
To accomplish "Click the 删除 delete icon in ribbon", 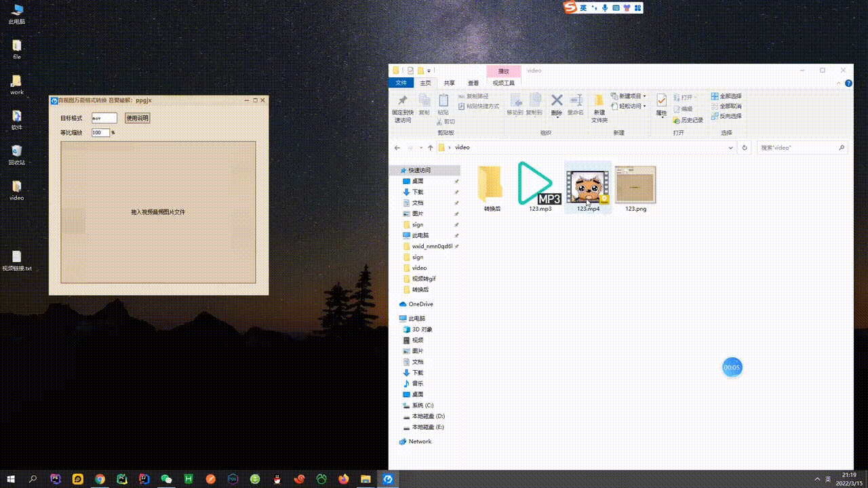I will pyautogui.click(x=557, y=102).
